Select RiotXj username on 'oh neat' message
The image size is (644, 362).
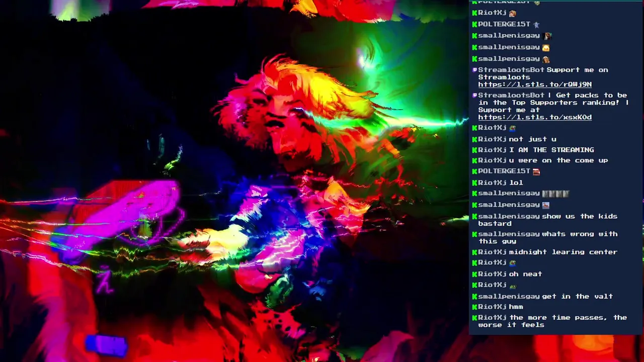point(492,274)
